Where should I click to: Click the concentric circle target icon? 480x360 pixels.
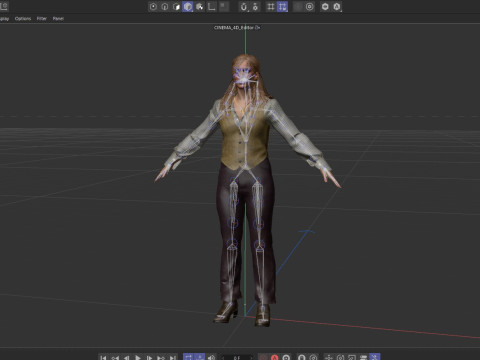(310, 7)
